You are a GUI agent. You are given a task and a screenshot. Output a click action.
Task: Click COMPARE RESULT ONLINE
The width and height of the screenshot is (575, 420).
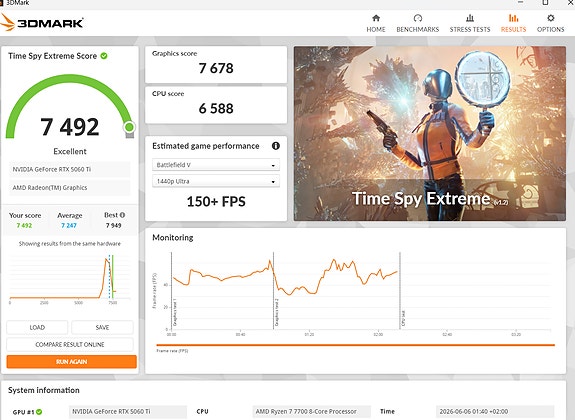(x=70, y=344)
